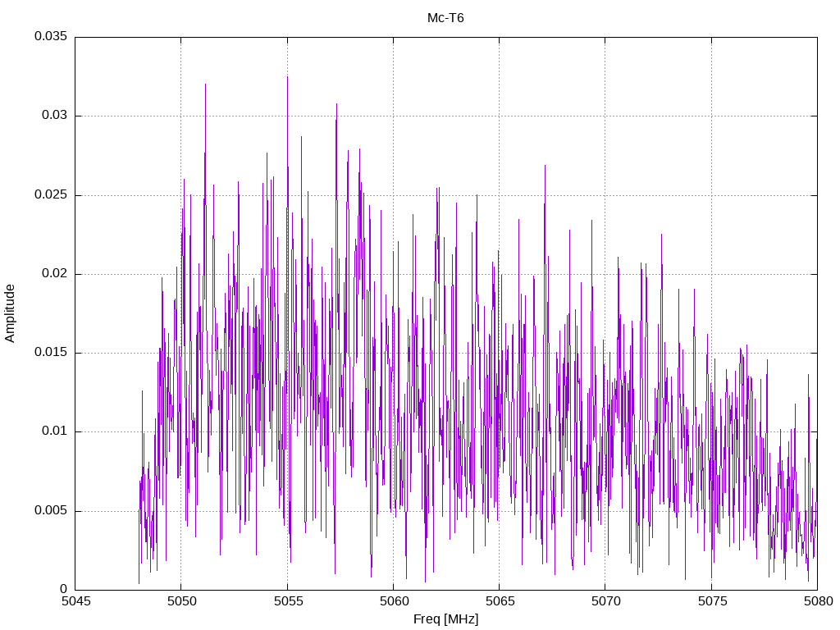Viewport: 840px width, 630px height.
Task: Click the 5045 x-axis tick label
Action: tap(75, 601)
